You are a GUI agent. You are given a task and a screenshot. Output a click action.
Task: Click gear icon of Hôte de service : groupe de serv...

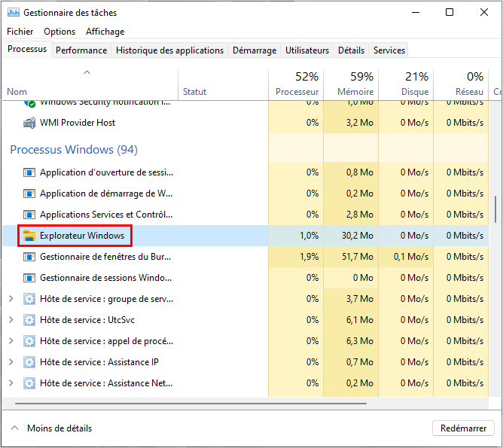[x=29, y=299]
